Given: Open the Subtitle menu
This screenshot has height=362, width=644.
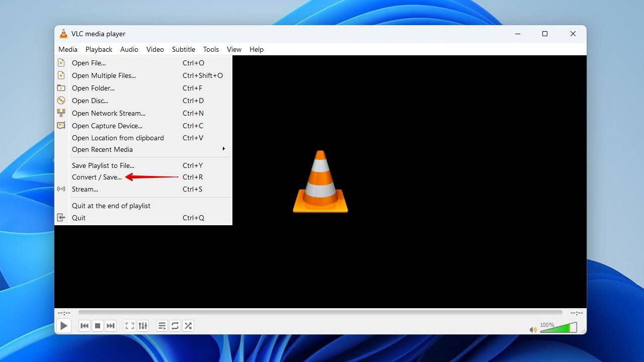Looking at the screenshot, I should 184,49.
